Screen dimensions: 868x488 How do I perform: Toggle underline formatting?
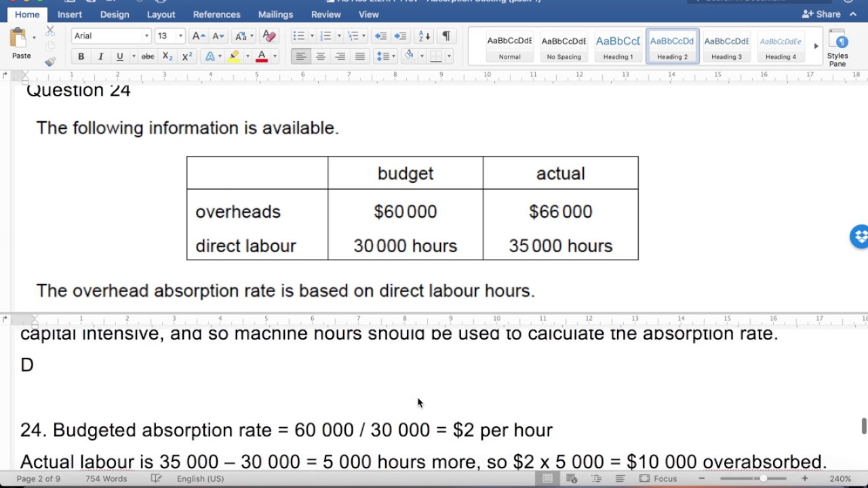point(120,56)
